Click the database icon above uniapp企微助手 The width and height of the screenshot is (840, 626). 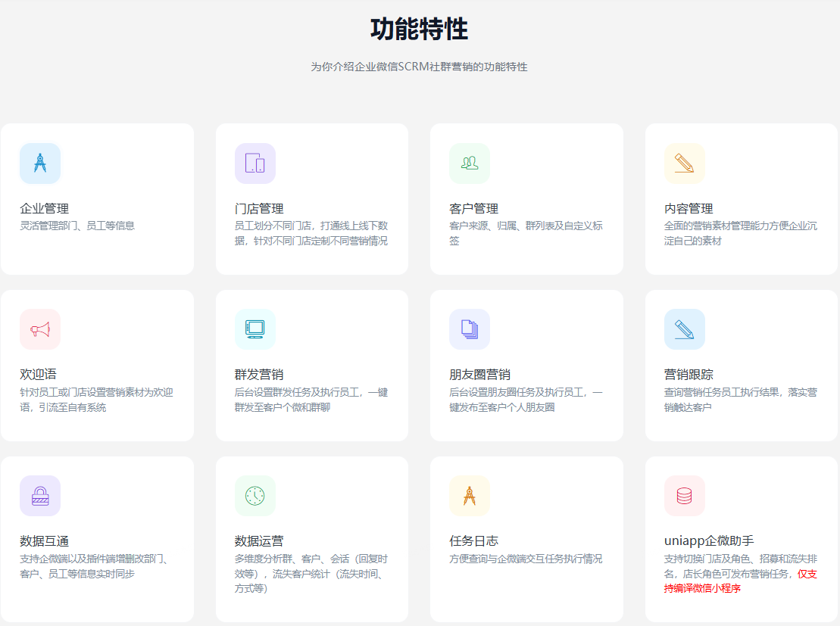click(684, 496)
